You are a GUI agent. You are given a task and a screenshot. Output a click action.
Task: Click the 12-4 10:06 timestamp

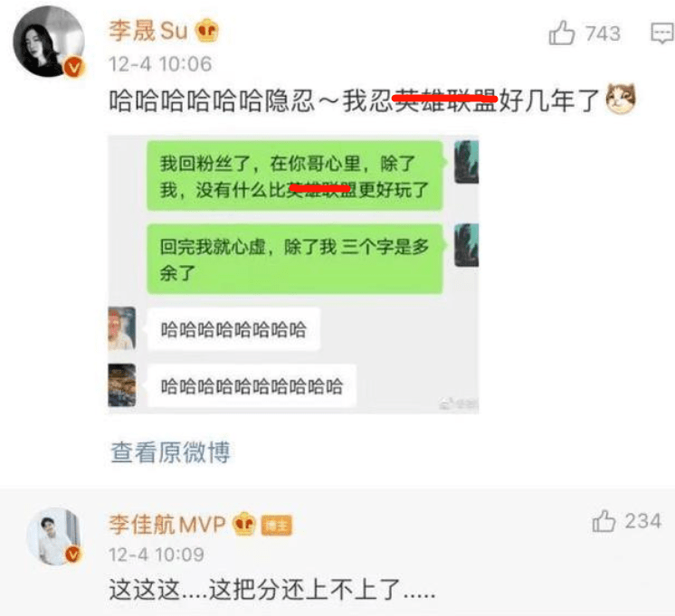tap(160, 64)
